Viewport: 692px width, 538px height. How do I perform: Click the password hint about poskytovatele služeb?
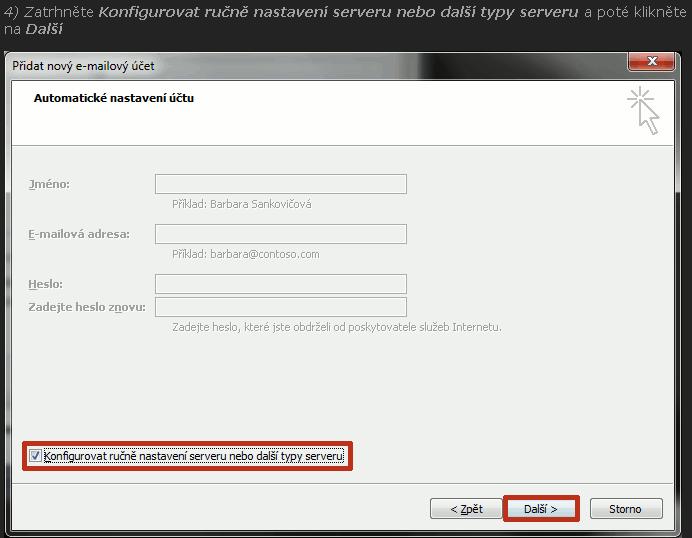click(336, 327)
